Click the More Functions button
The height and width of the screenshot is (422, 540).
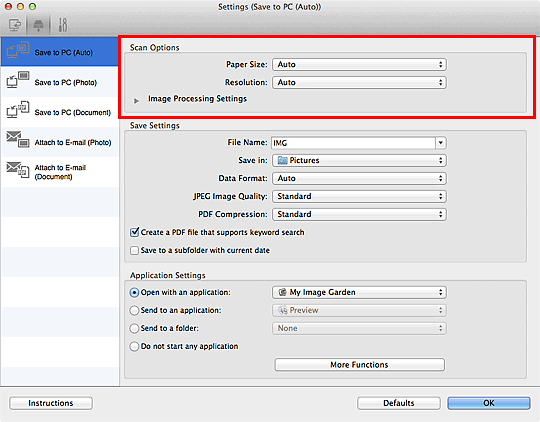(x=360, y=364)
